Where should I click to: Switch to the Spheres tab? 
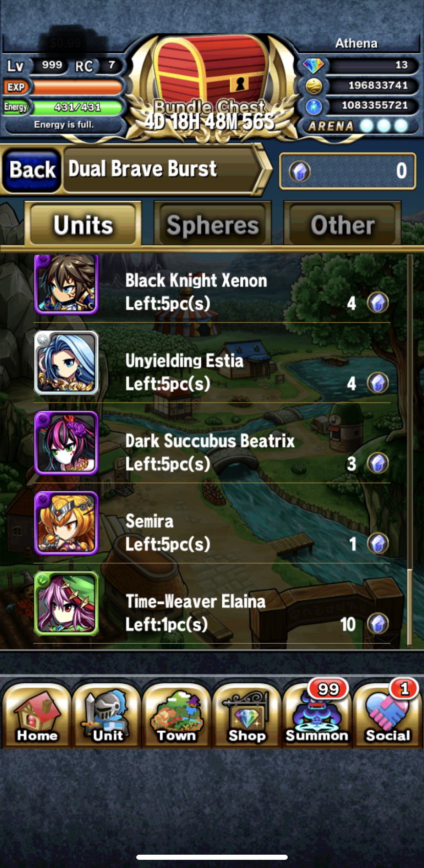point(213,224)
